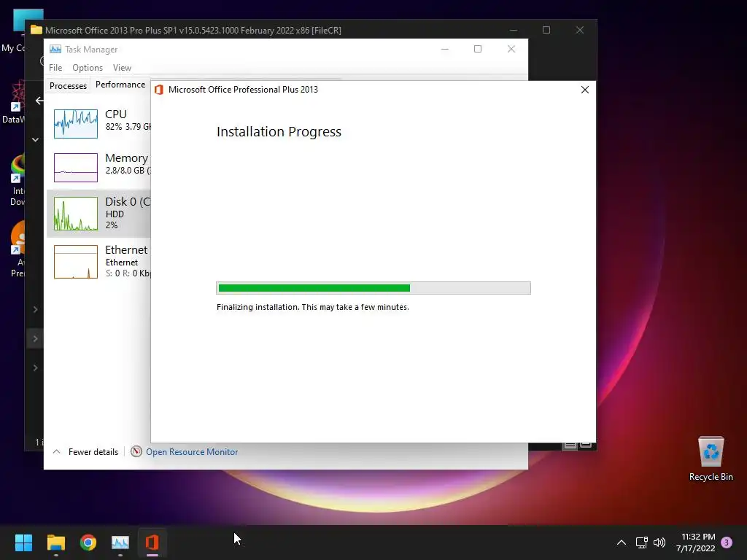The width and height of the screenshot is (747, 560).
Task: Switch to the Processes tab
Action: (x=68, y=86)
